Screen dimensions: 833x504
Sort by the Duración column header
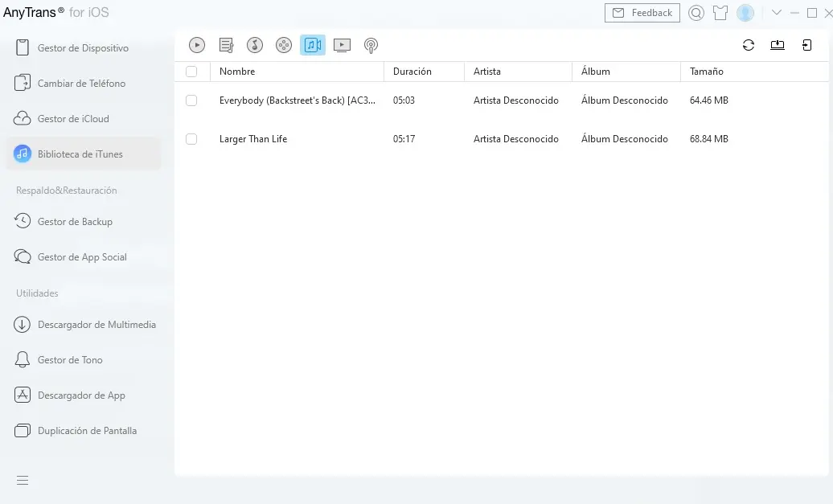coord(424,72)
